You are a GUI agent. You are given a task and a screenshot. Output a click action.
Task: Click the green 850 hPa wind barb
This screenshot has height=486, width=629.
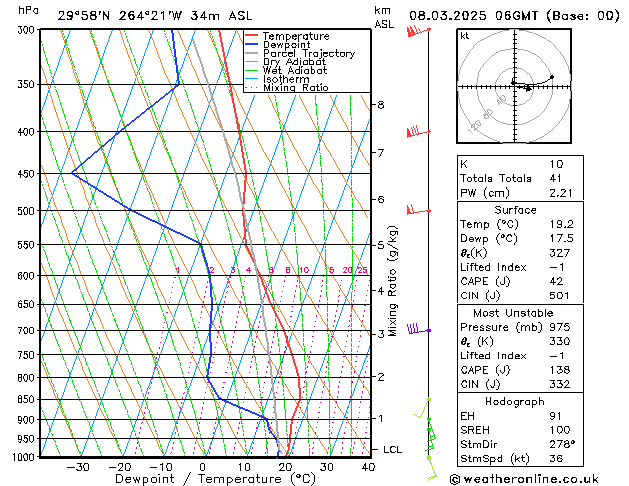(422, 408)
